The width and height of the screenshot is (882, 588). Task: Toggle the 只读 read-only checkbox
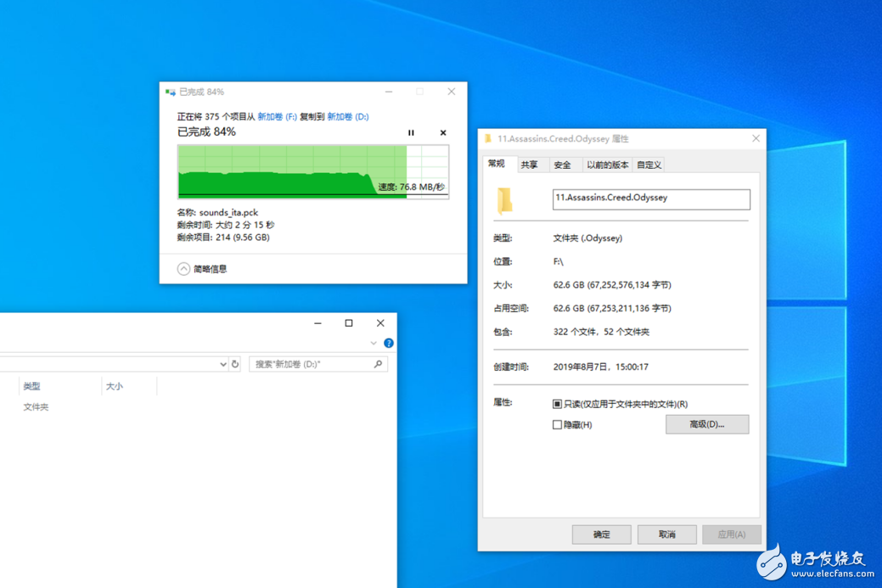click(x=557, y=404)
